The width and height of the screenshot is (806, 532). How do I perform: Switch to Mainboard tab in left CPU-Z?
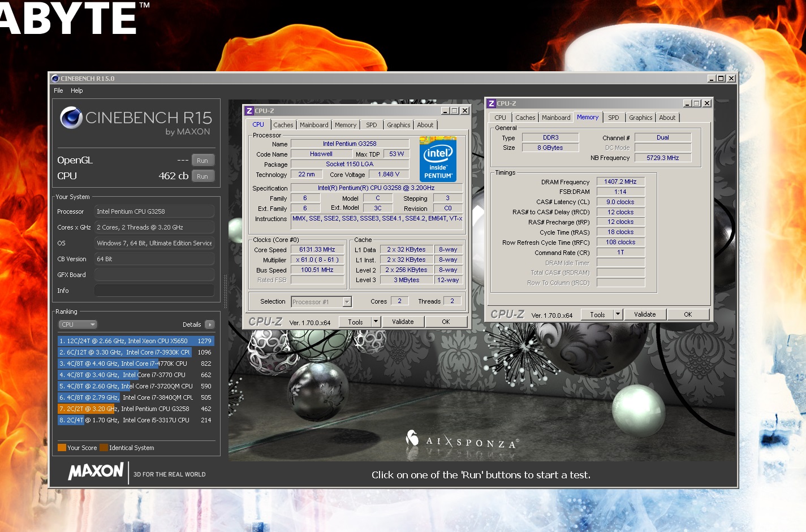pos(314,125)
